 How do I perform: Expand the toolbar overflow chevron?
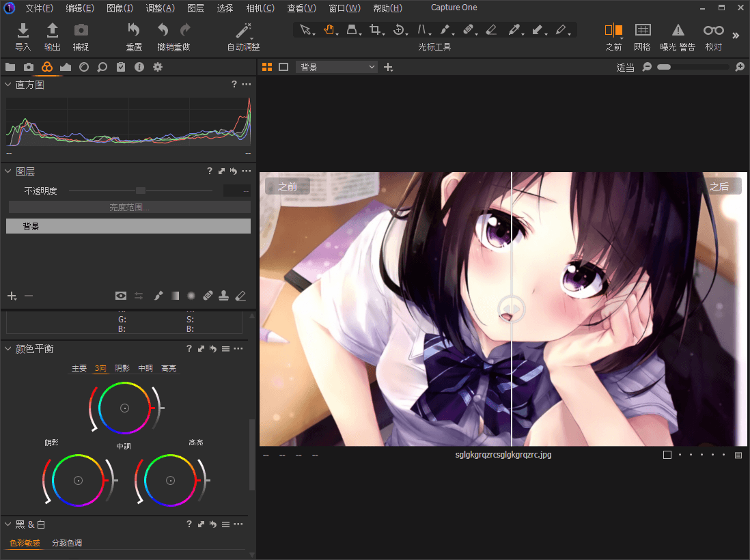coord(736,36)
